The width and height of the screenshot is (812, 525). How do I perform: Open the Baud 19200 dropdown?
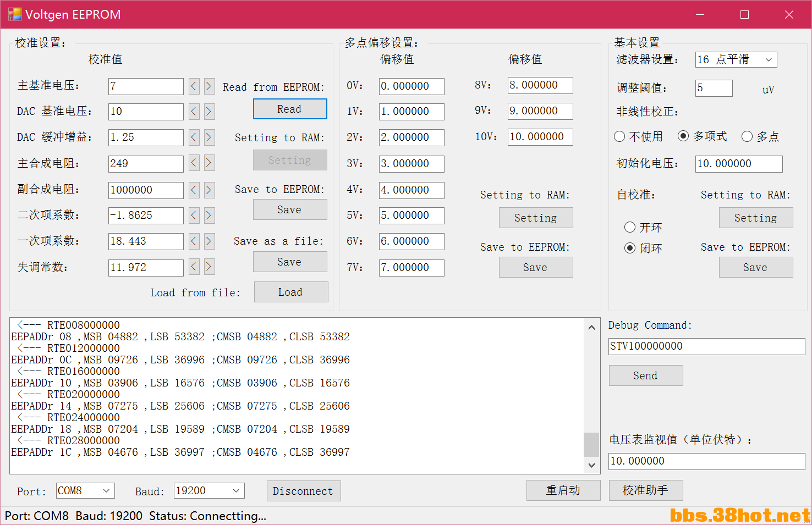209,490
